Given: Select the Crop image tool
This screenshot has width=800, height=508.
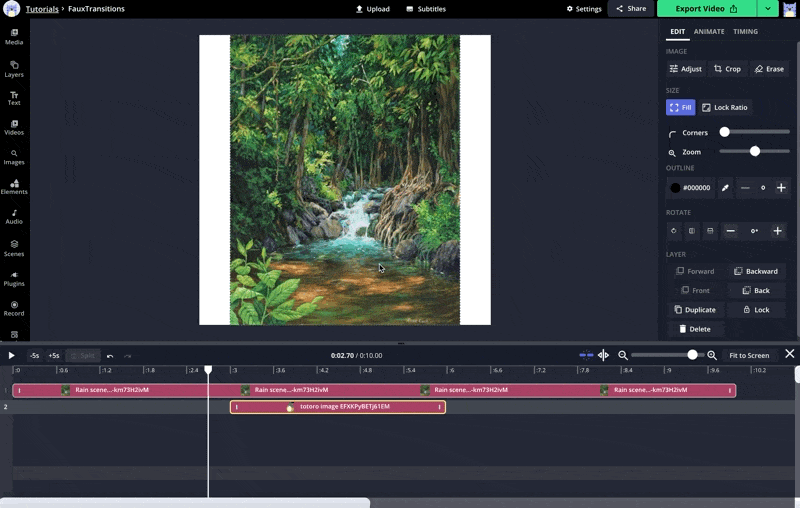Looking at the screenshot, I should point(727,69).
